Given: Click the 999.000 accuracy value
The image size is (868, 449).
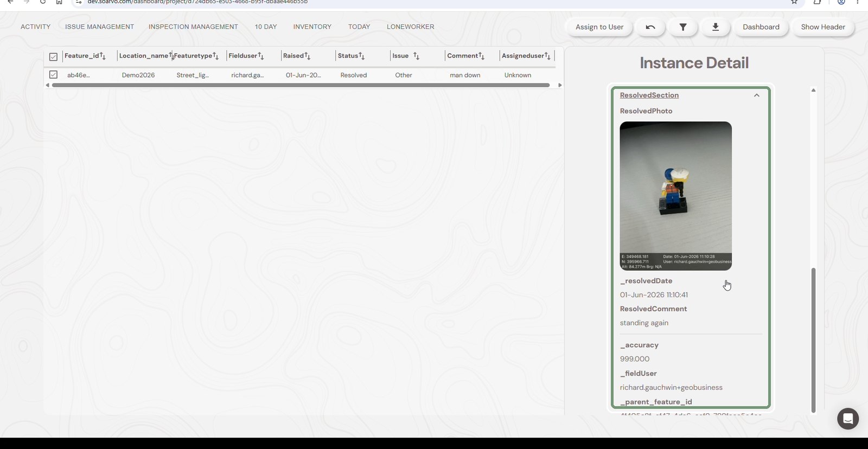Looking at the screenshot, I should coord(635,359).
